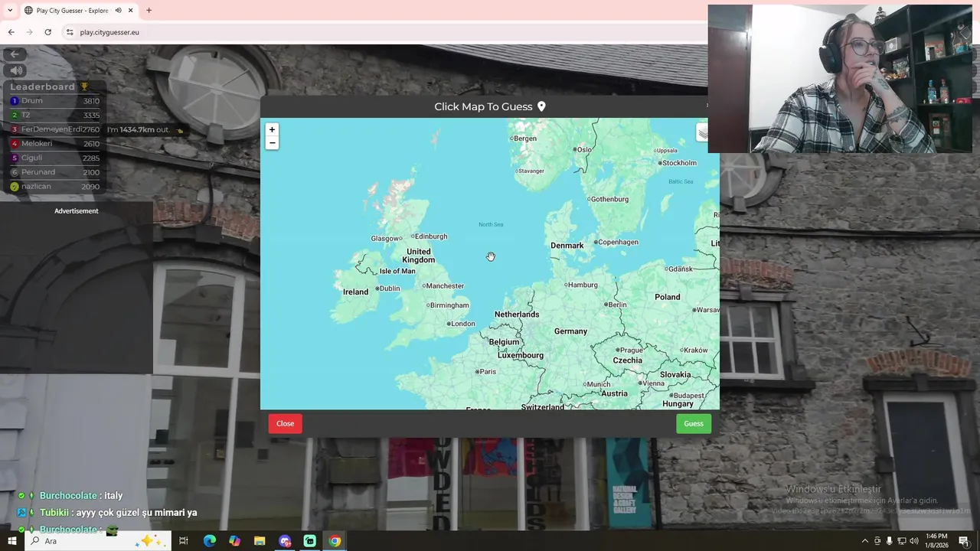Open network settings tray icon
The image size is (980, 551).
point(901,541)
